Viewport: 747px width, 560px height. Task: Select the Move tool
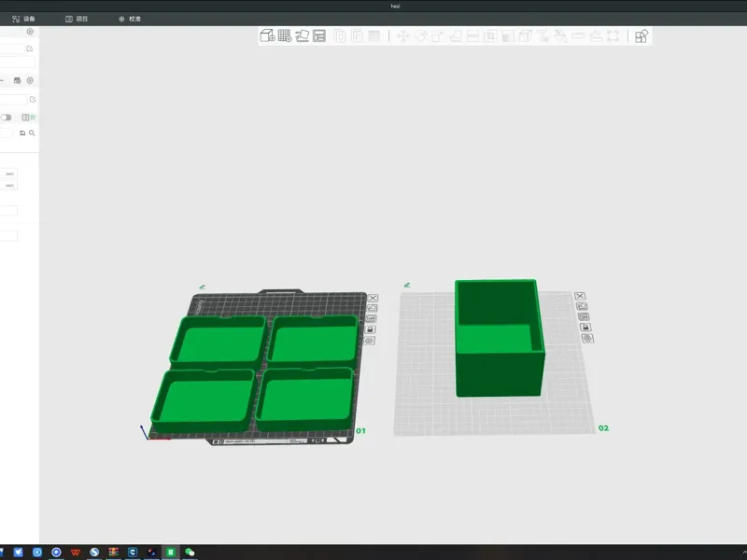tap(403, 36)
